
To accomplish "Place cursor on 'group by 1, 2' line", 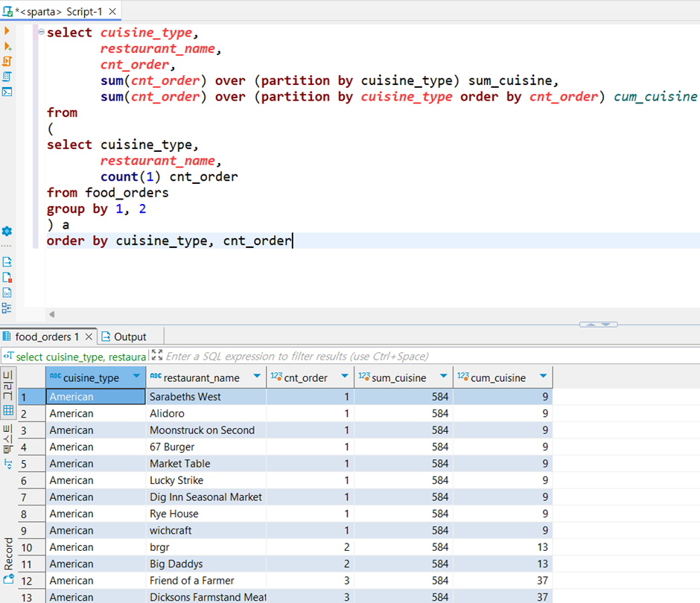I will tap(96, 209).
